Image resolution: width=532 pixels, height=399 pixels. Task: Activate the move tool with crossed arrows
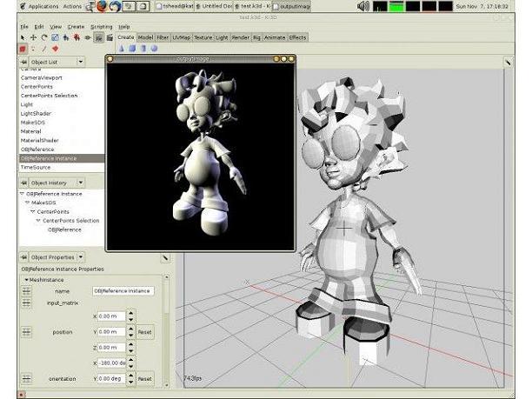[34, 38]
